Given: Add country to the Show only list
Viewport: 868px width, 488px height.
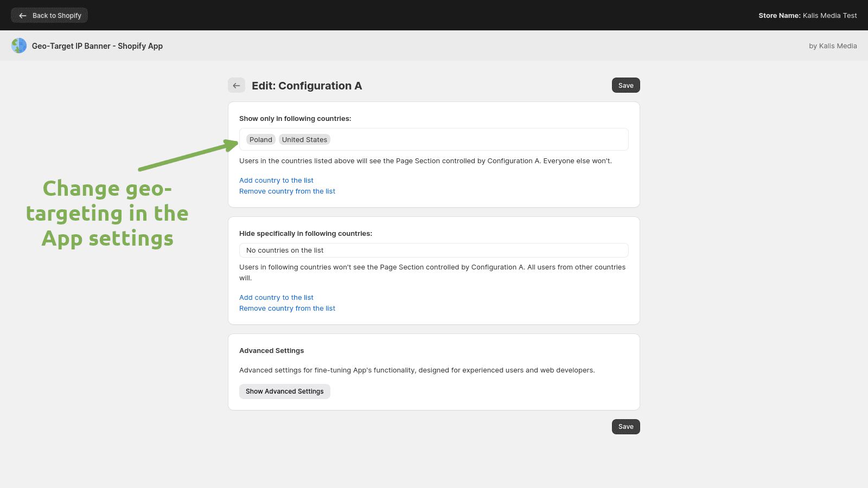Looking at the screenshot, I should click(276, 181).
